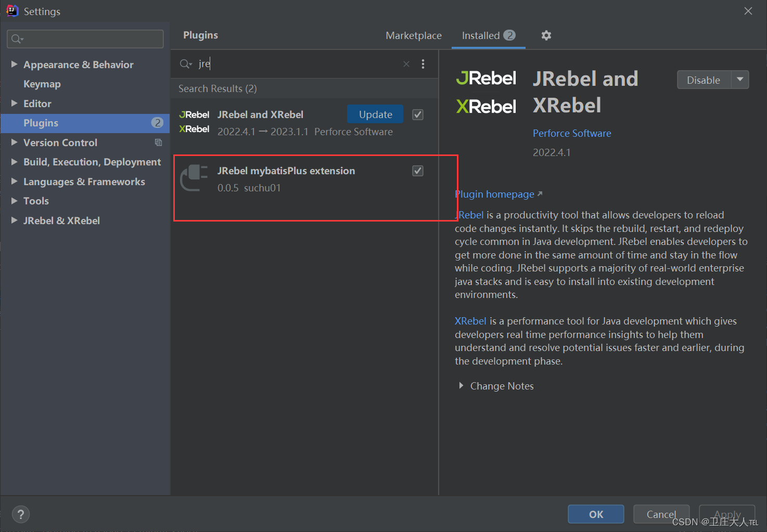
Task: Click the settings search magnifier icon
Action: pos(17,39)
